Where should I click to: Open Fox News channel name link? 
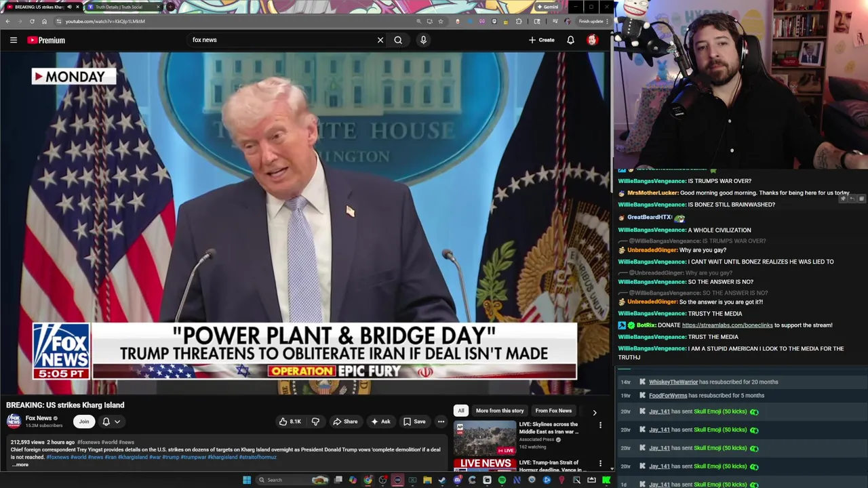[39, 418]
